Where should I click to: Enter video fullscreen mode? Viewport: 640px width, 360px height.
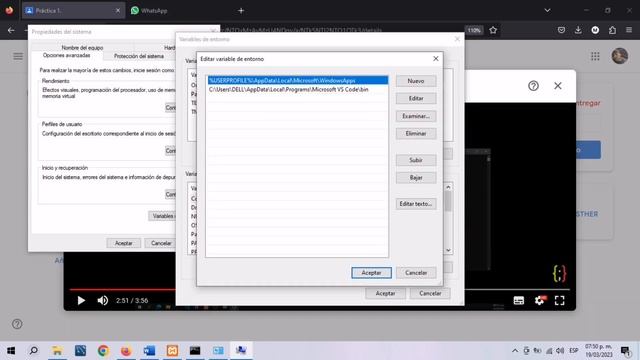pos(560,300)
